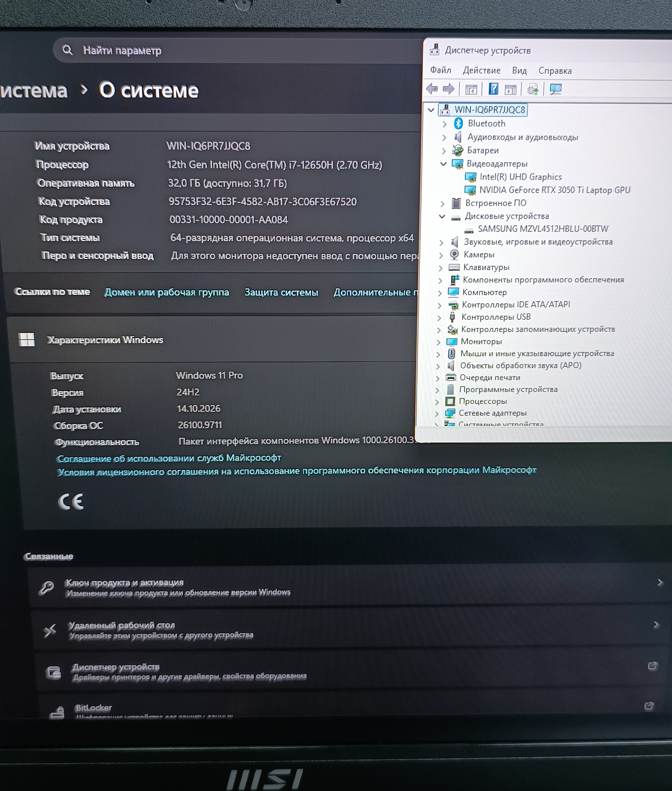Collapse the WIN-IQ6PR7JJQC8 root node

click(431, 110)
